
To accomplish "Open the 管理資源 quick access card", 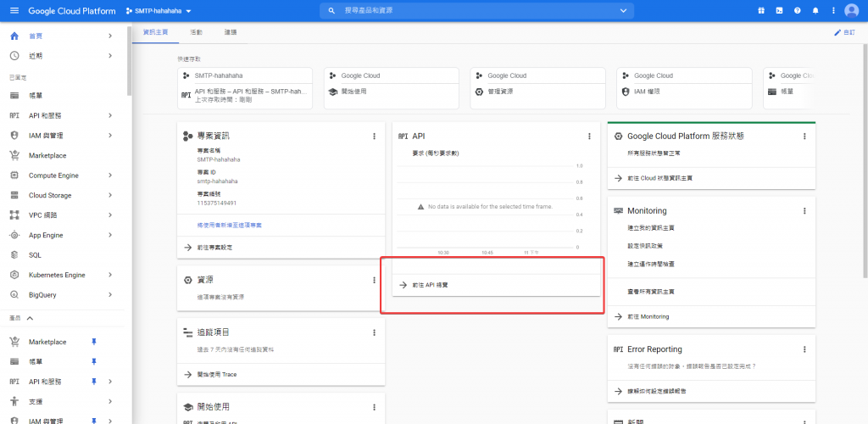I will pos(537,88).
